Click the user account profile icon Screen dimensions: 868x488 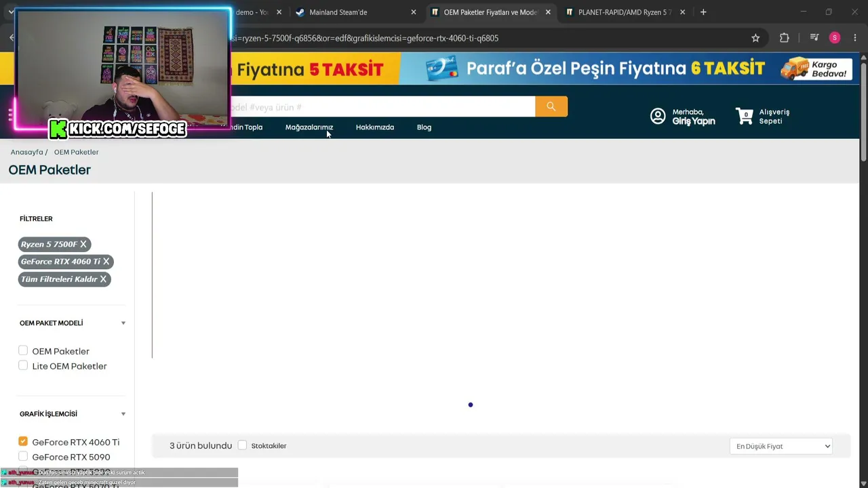[x=658, y=116]
